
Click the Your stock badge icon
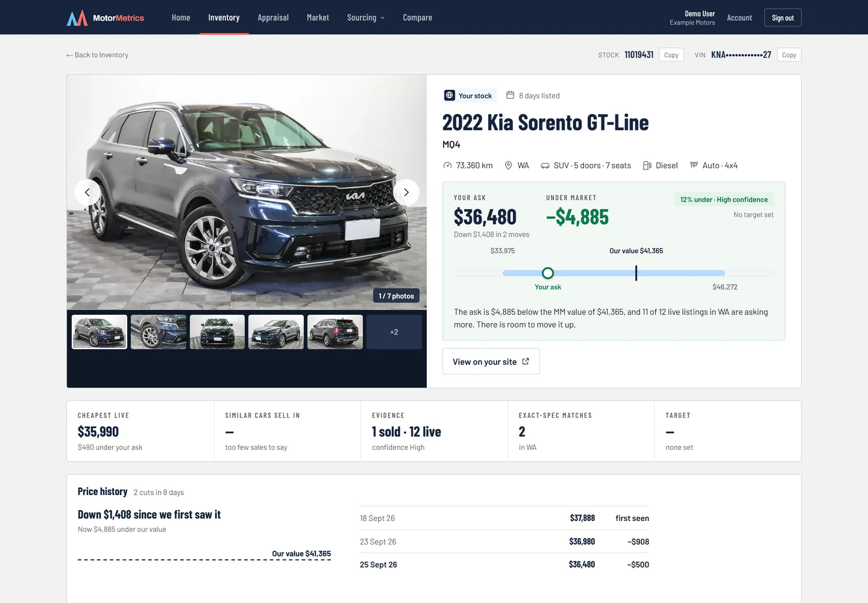click(x=450, y=95)
